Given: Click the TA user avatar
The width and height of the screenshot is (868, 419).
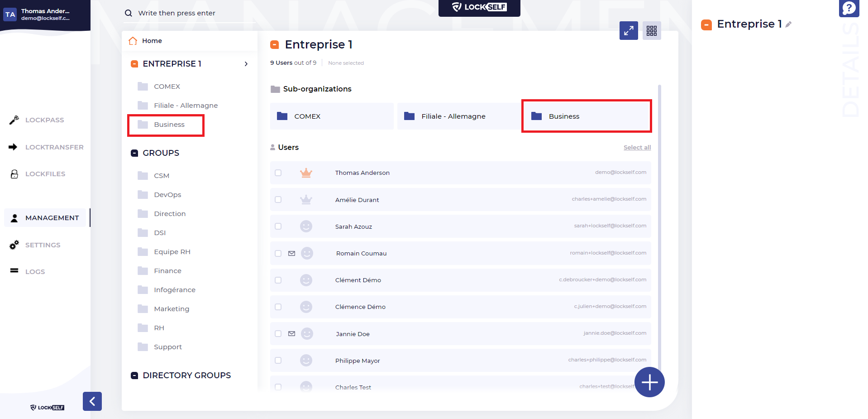Looking at the screenshot, I should click(10, 14).
